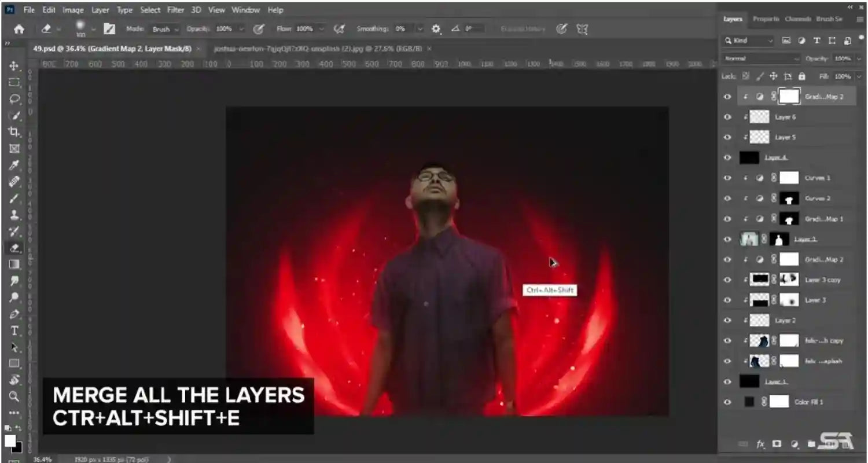868x463 pixels.
Task: Open the Normal blend mode dropdown
Action: 761,58
